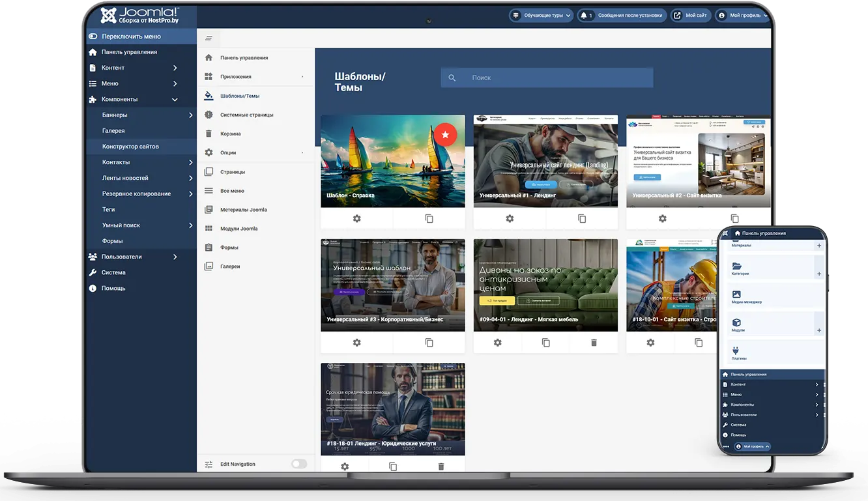Image resolution: width=868 pixels, height=501 pixels.
Task: Duplicate the #18-10-01 Сайт визитка template
Action: 699,343
